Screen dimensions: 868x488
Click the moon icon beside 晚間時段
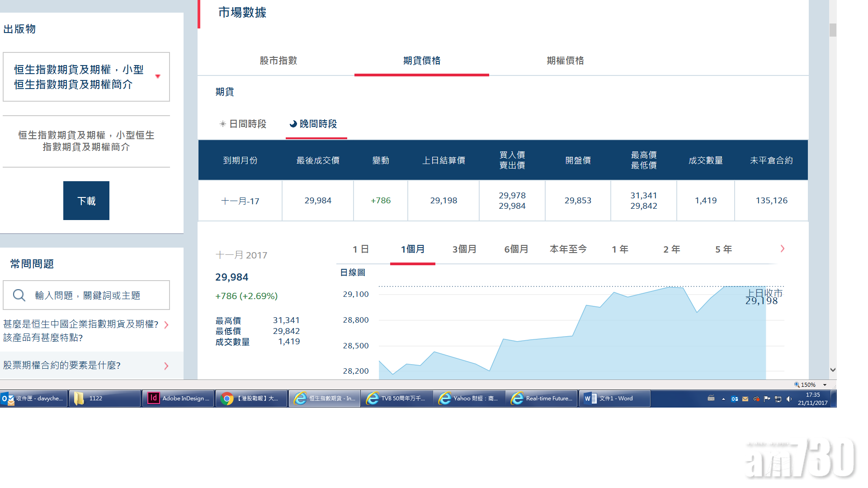(293, 124)
